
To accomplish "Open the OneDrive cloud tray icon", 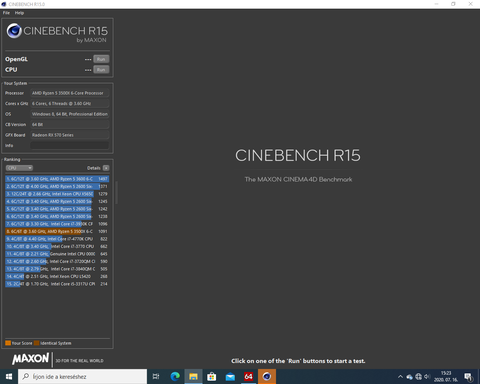I will (409, 377).
